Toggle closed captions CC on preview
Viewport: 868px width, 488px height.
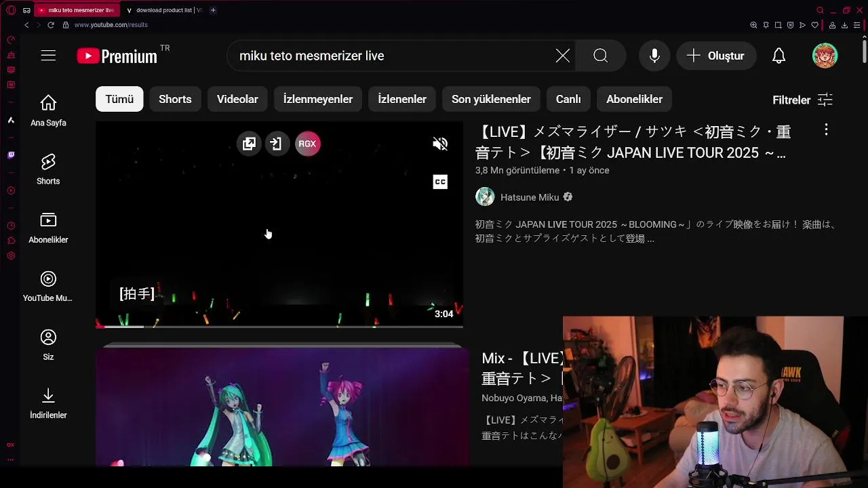tap(440, 182)
